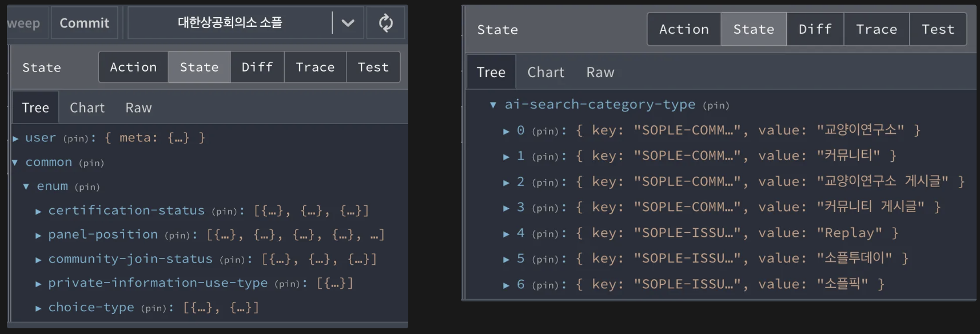Click the value text "소플투데이"
Viewport: 980px width, 334px height.
[854, 258]
